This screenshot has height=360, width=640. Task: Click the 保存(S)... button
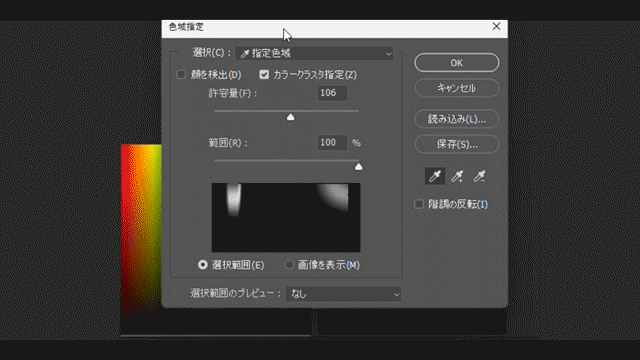(x=457, y=144)
